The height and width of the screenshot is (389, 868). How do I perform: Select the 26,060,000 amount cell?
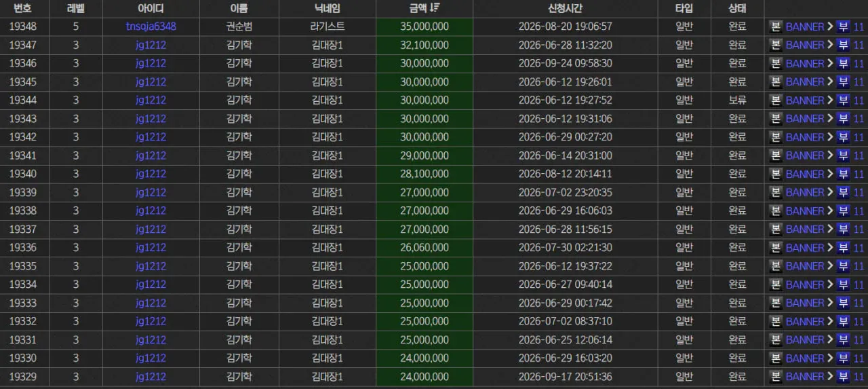pos(425,248)
